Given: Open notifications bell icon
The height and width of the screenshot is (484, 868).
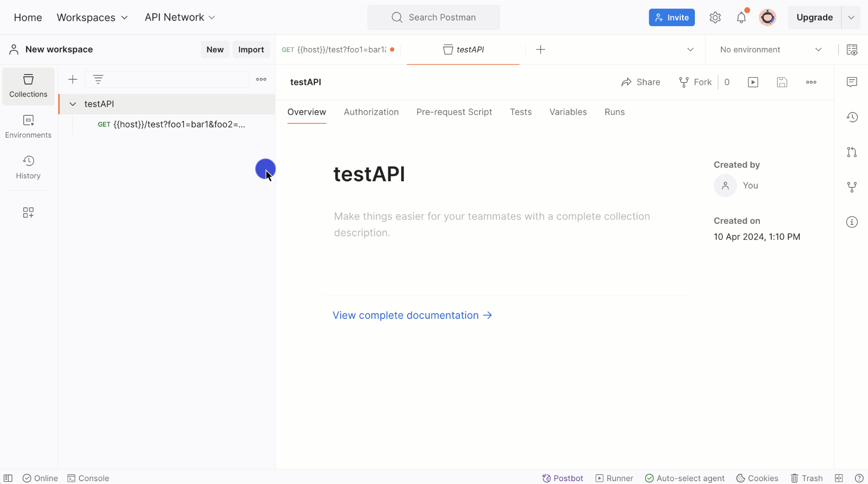Looking at the screenshot, I should point(741,18).
